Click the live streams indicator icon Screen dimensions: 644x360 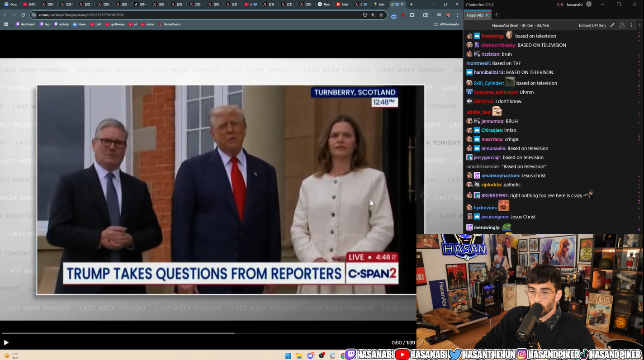(x=560, y=5)
